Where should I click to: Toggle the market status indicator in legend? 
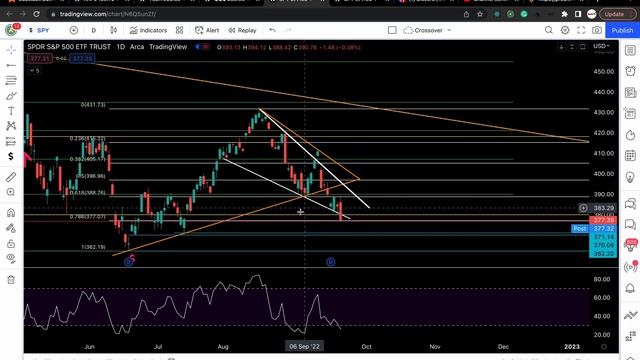202,47
